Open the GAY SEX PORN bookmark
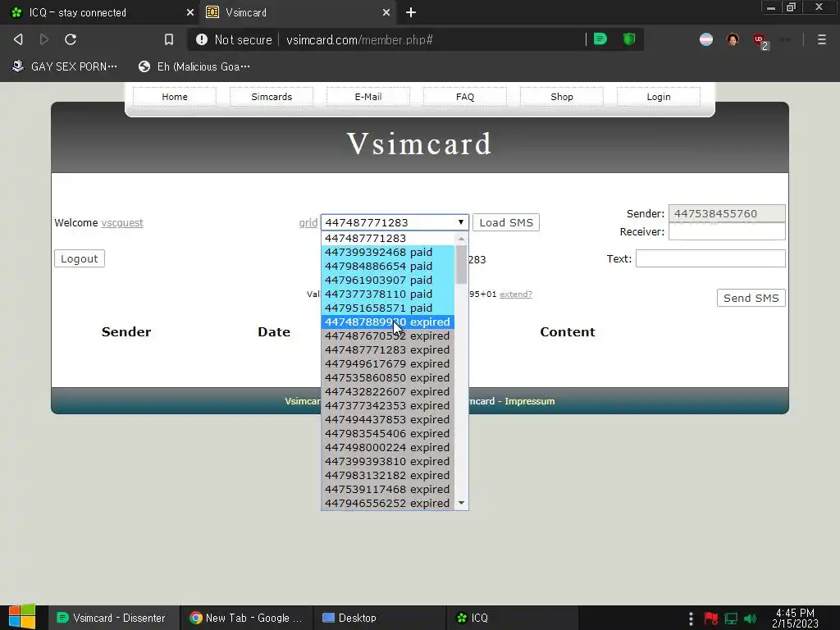The width and height of the screenshot is (840, 630). (x=65, y=66)
